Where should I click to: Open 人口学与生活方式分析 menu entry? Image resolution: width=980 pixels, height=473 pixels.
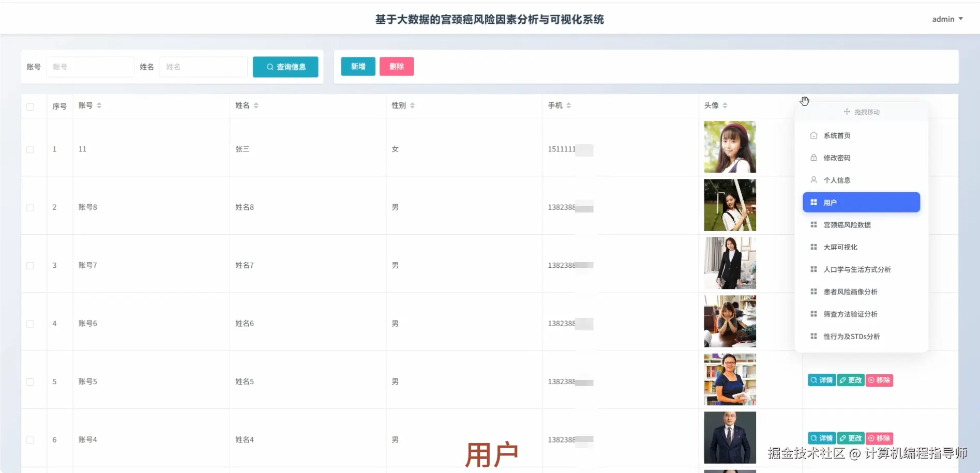click(861, 269)
